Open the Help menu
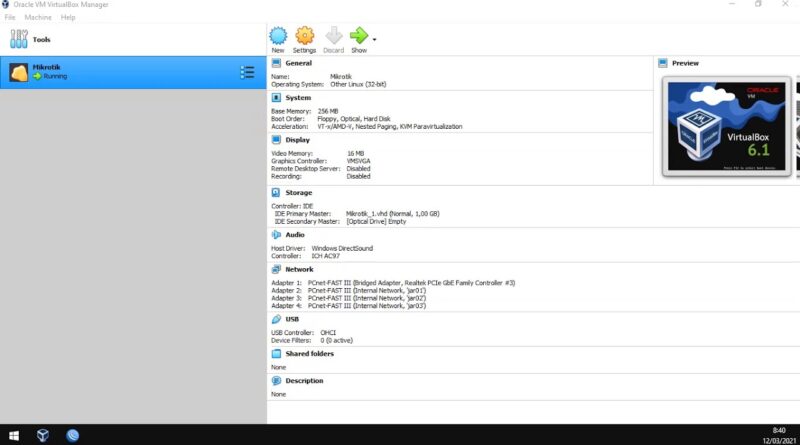 [68, 17]
